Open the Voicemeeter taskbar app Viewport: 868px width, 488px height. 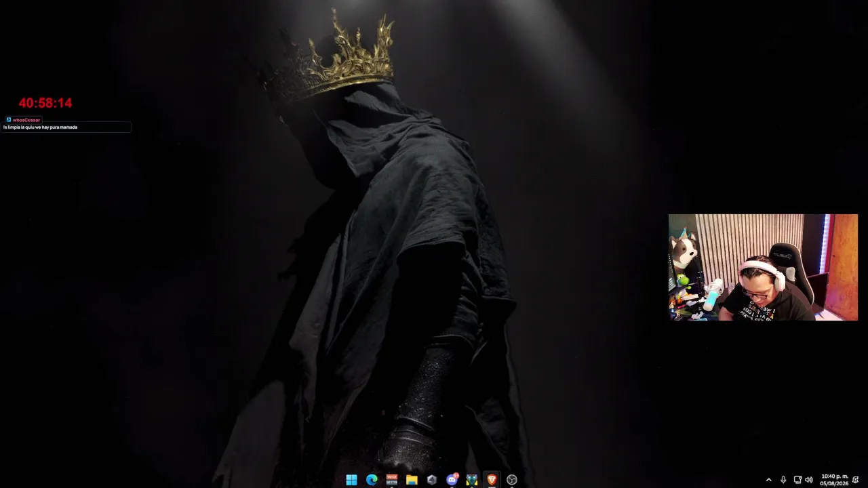coord(391,480)
